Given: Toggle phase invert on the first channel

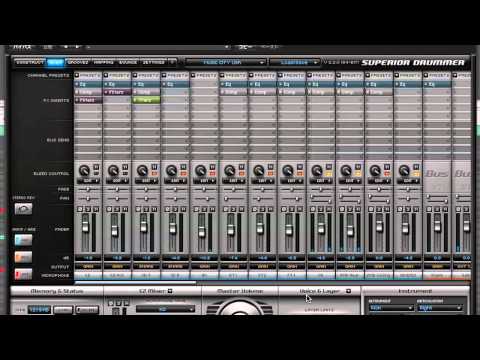Looking at the screenshot, I should pyautogui.click(x=80, y=209).
